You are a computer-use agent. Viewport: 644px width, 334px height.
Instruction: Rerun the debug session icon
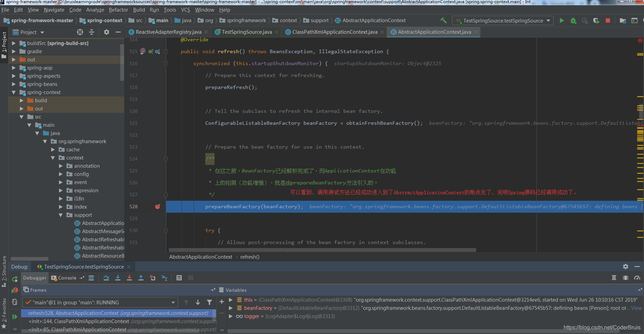pyautogui.click(x=15, y=279)
